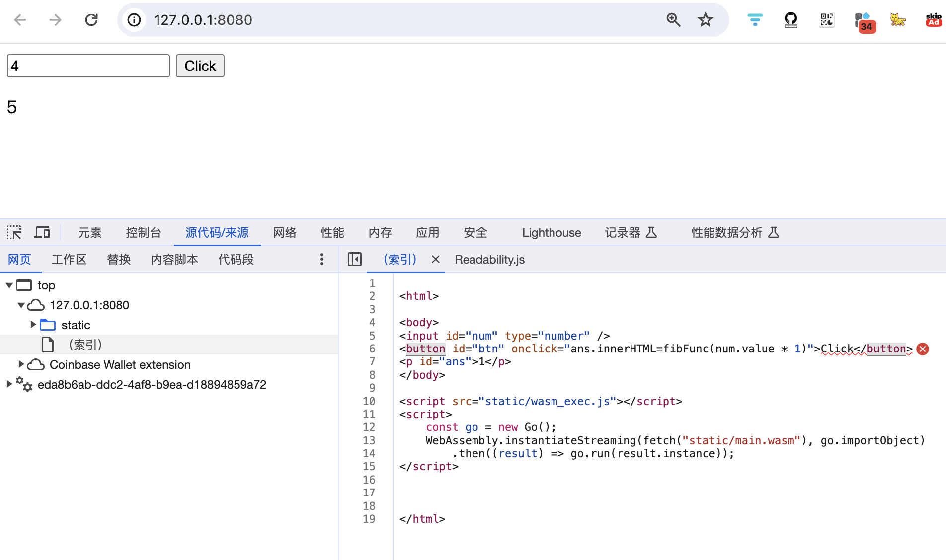This screenshot has width=946, height=560.
Task: Open the Lighthouse panel tab
Action: tap(552, 233)
